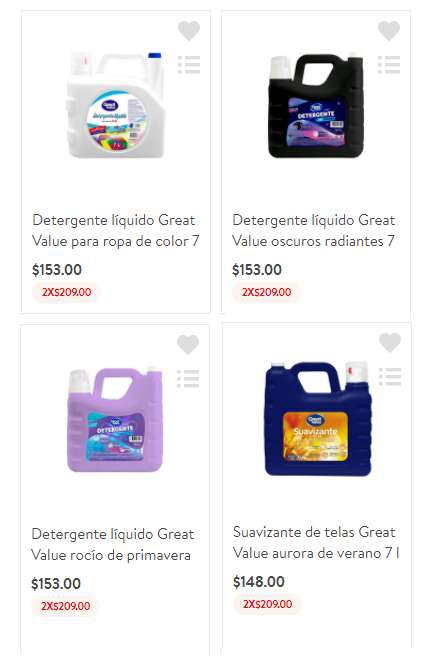Image resolution: width=435 pixels, height=668 pixels.
Task: Open Detergente líquido para ropa de color title
Action: point(115,230)
